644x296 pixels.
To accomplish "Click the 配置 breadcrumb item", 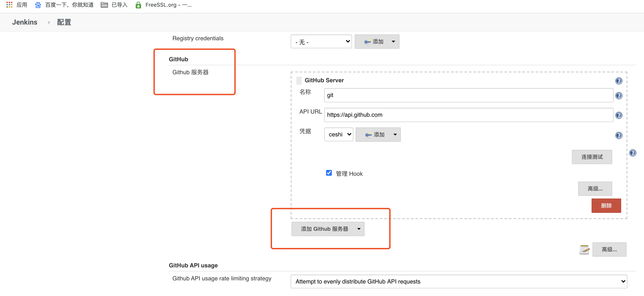I will coord(64,22).
